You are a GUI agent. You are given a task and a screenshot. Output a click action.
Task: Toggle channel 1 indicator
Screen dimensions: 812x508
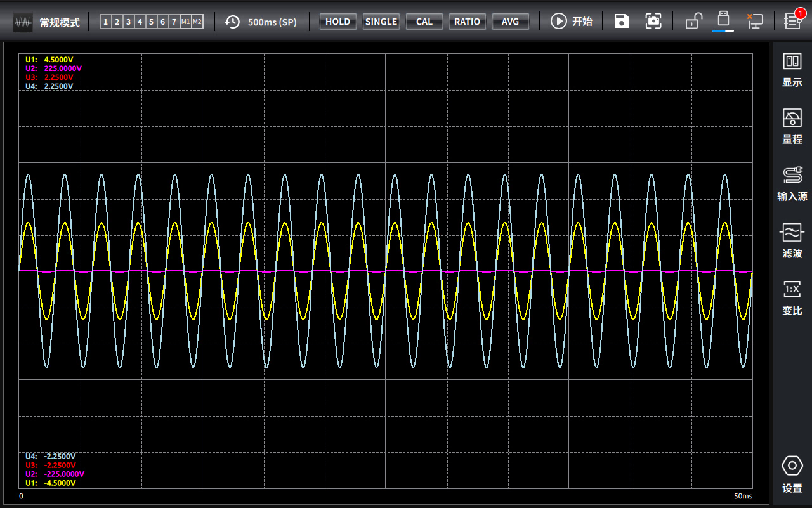coord(105,22)
